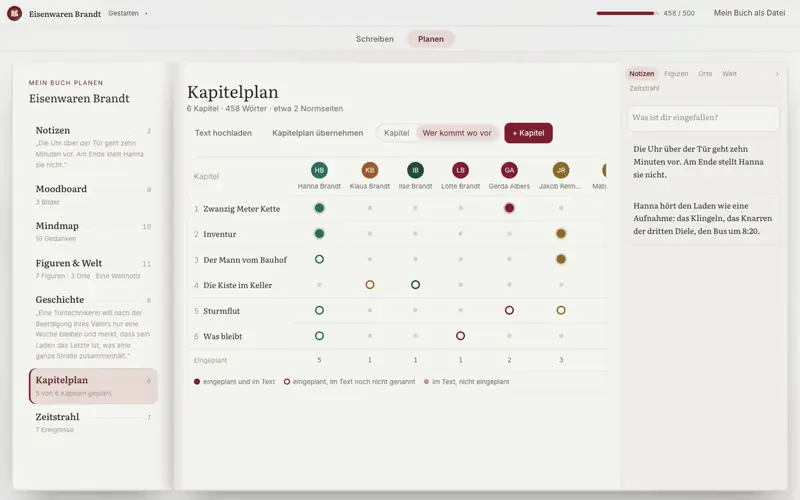Image resolution: width=800 pixels, height=500 pixels.
Task: Open the Mindmap section
Action: tap(93, 231)
